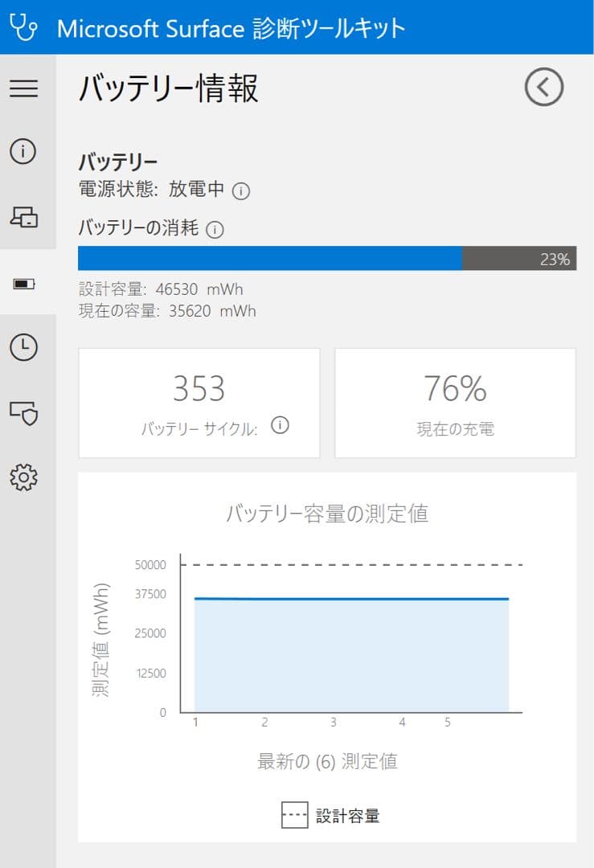Toggle the info bubble beside バッテリー サイクル
This screenshot has width=594, height=868.
click(x=281, y=426)
